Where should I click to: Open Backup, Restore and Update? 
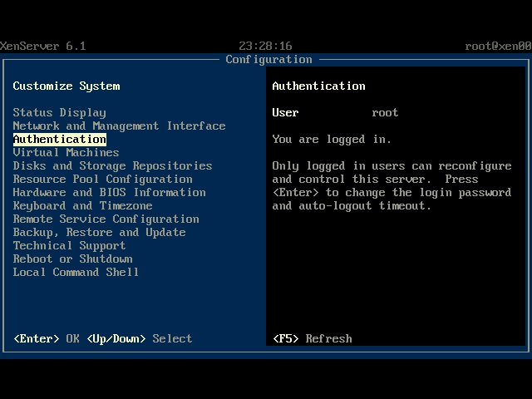click(x=99, y=232)
